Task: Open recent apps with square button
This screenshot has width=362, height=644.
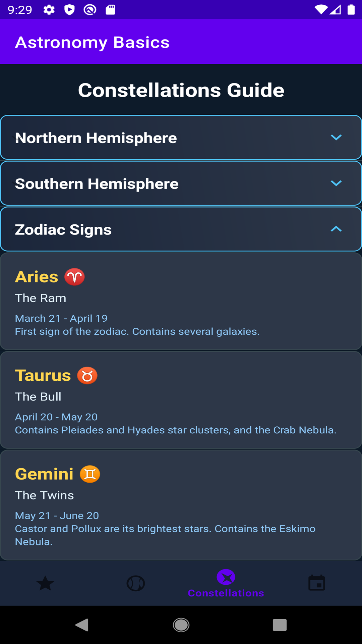Action: [x=280, y=625]
